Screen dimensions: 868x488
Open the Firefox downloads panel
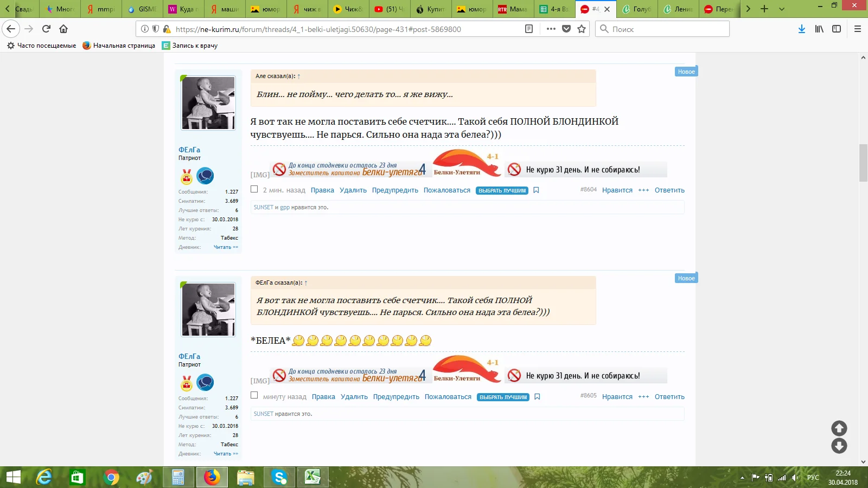coord(801,29)
